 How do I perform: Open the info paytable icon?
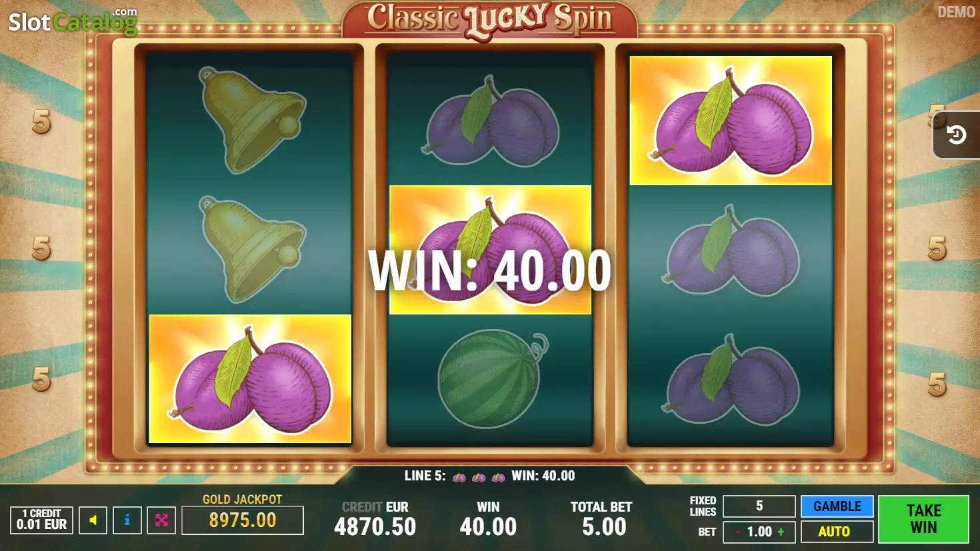pos(127,520)
